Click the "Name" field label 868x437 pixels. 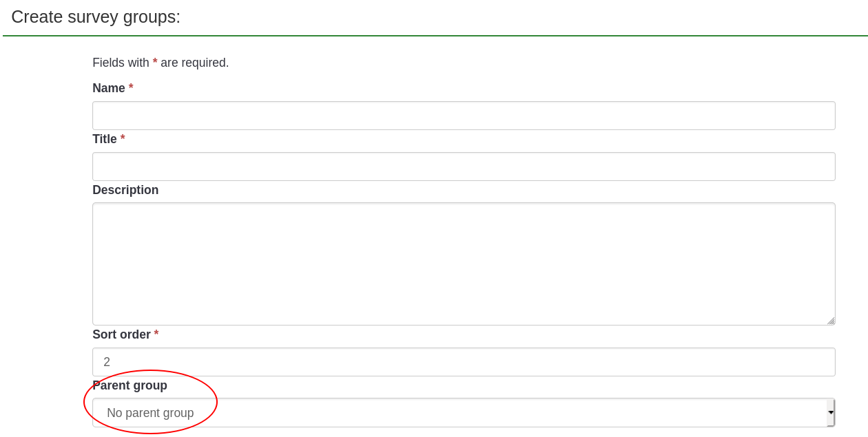tap(109, 88)
